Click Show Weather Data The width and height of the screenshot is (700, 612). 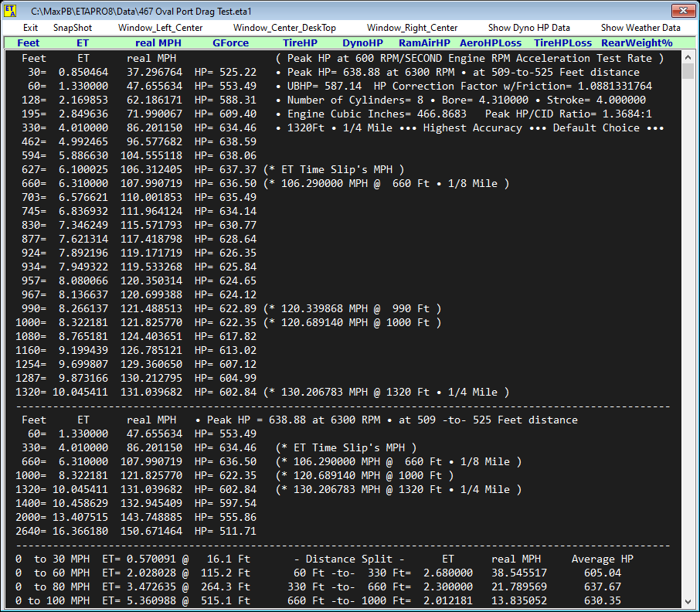[641, 28]
